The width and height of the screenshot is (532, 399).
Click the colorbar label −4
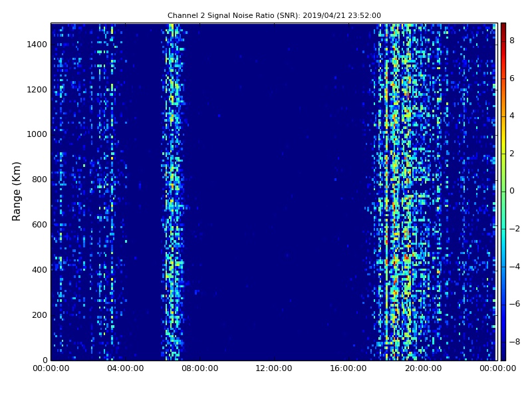click(515, 267)
